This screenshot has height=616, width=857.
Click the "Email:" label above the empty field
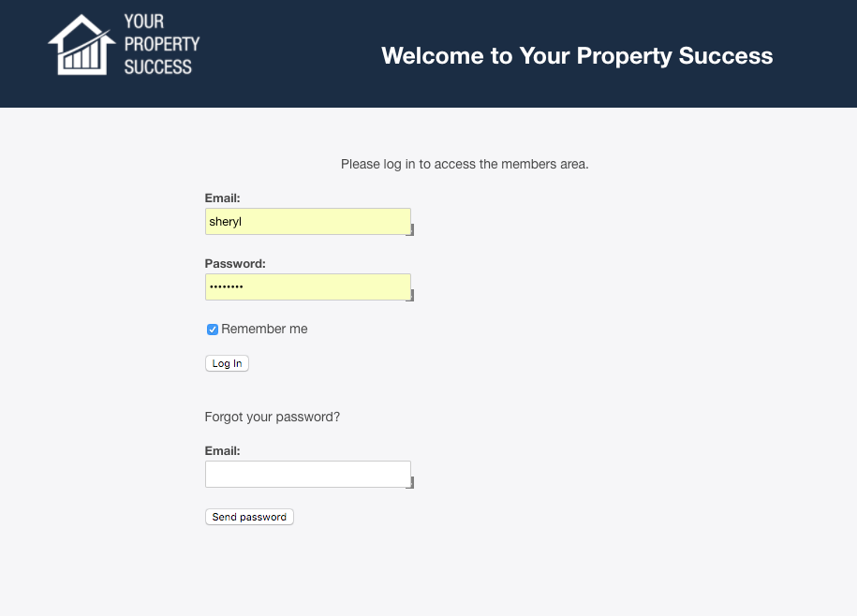(223, 451)
